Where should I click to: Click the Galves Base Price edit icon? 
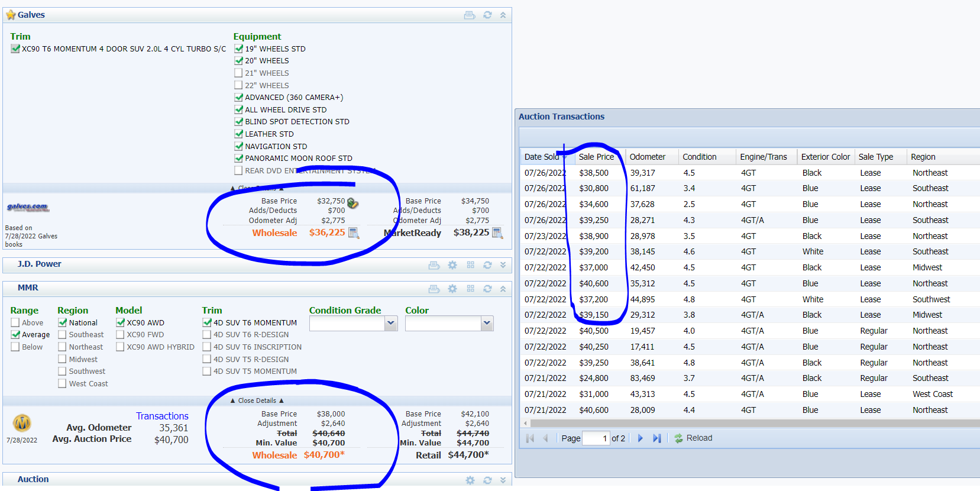click(352, 203)
